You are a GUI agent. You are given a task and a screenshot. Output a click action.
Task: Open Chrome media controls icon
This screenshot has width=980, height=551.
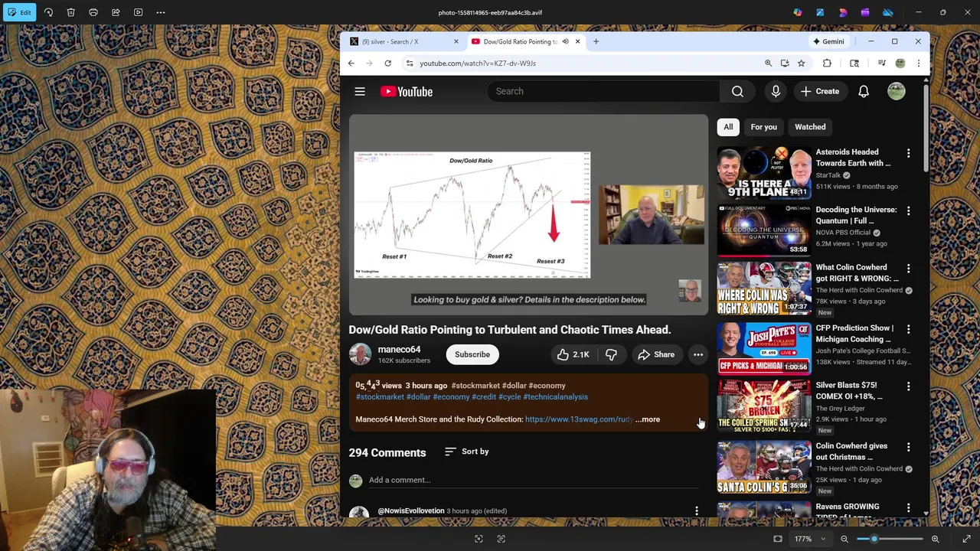pyautogui.click(x=881, y=64)
